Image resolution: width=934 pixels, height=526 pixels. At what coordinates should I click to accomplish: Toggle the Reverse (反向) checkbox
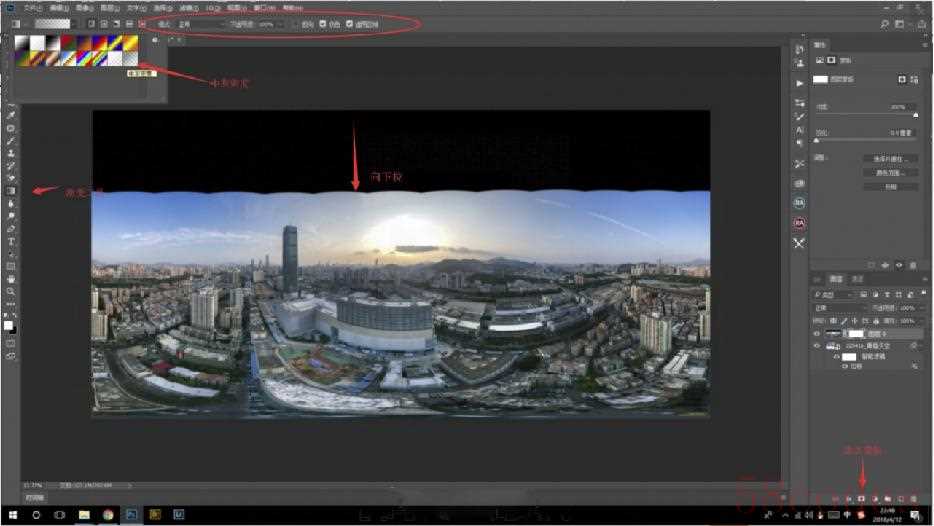pyautogui.click(x=297, y=24)
